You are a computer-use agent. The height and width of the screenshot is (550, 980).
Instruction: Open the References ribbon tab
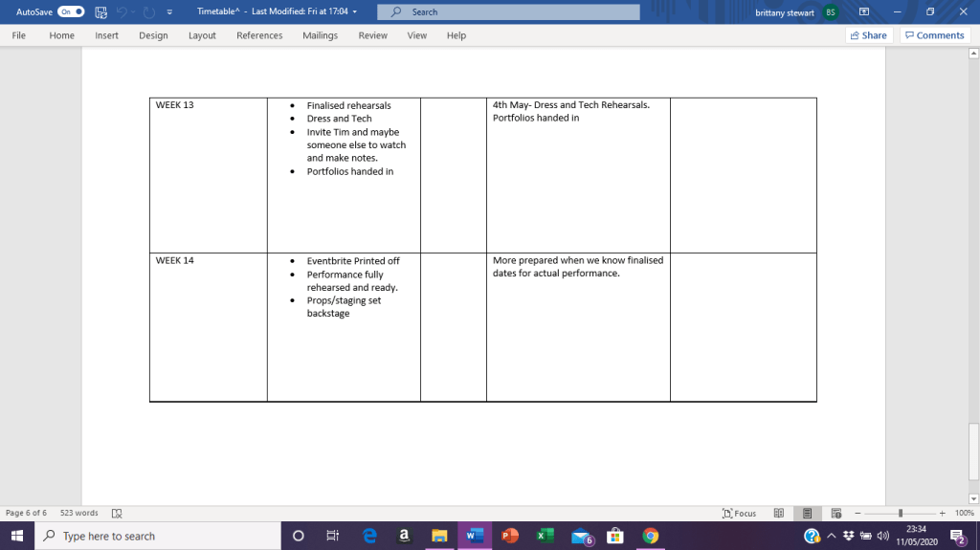point(259,35)
